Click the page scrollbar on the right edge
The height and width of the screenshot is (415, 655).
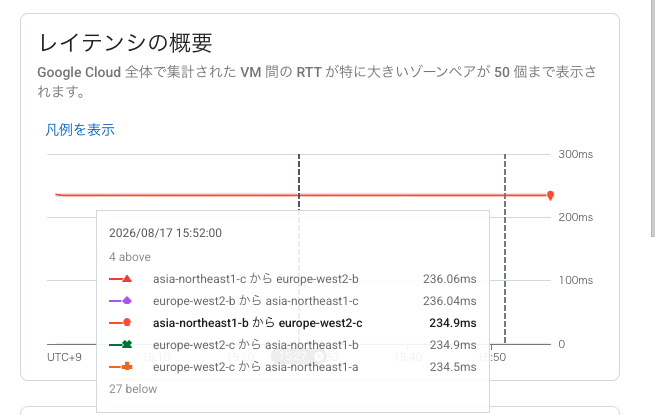click(x=653, y=117)
